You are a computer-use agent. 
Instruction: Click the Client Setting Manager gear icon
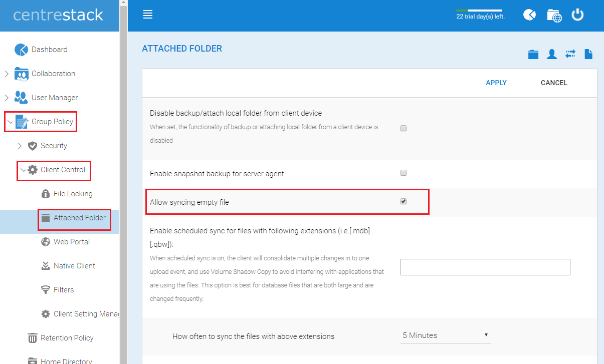(x=45, y=314)
